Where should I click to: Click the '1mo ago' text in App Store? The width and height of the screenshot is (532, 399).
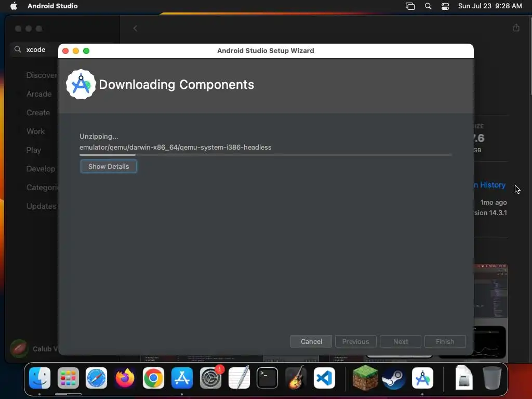[x=494, y=202]
